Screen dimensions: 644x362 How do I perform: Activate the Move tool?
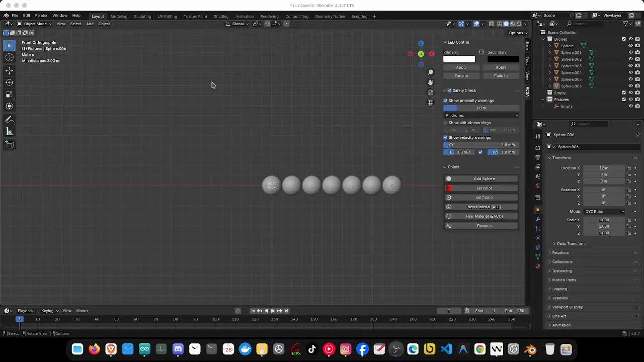pyautogui.click(x=9, y=70)
